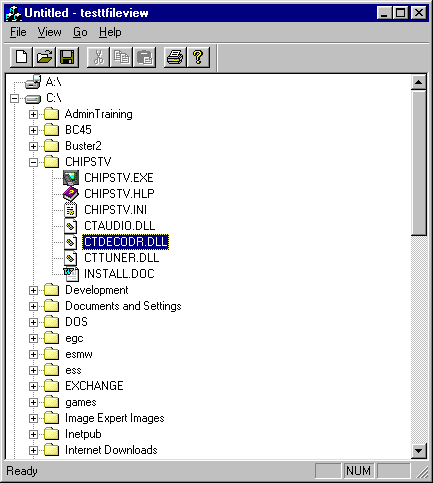Click the New document toolbar icon
Screen dimensions: 433x483
(x=21, y=57)
